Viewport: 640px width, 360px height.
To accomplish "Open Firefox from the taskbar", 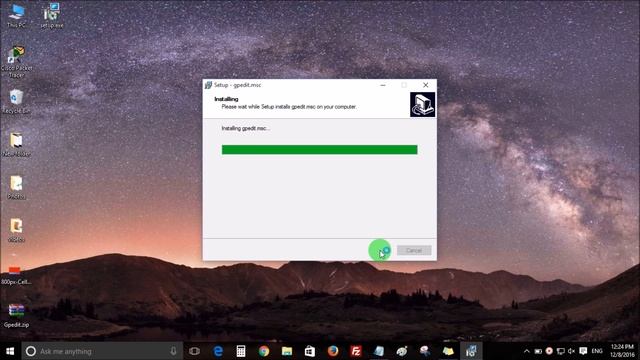I will click(333, 351).
